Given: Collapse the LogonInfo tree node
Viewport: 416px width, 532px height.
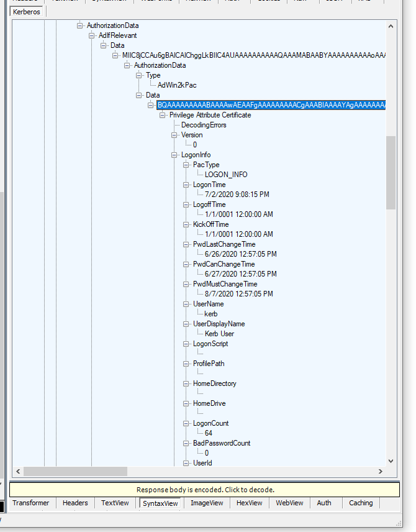Looking at the screenshot, I should point(175,155).
